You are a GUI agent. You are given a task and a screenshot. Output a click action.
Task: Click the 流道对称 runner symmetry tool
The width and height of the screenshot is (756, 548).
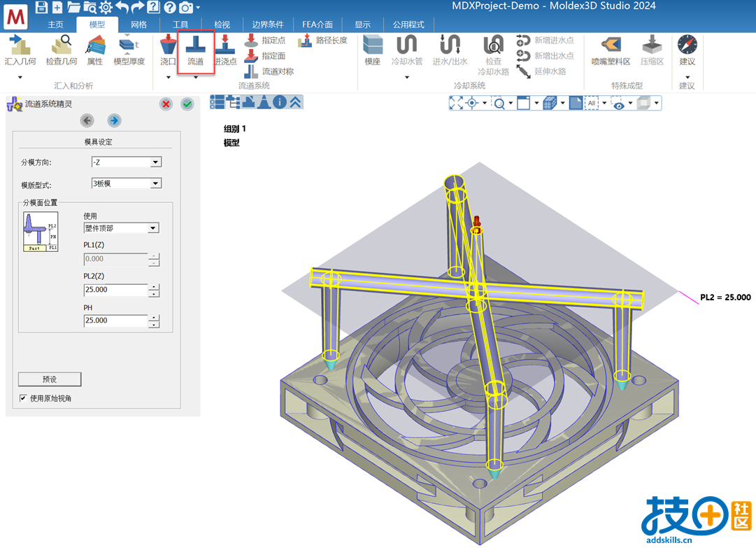[x=269, y=71]
